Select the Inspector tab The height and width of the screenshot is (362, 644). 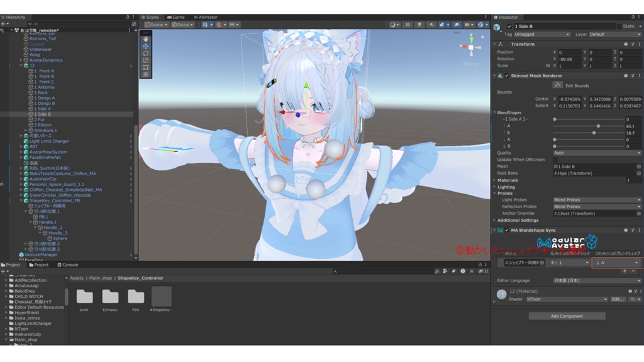[506, 17]
